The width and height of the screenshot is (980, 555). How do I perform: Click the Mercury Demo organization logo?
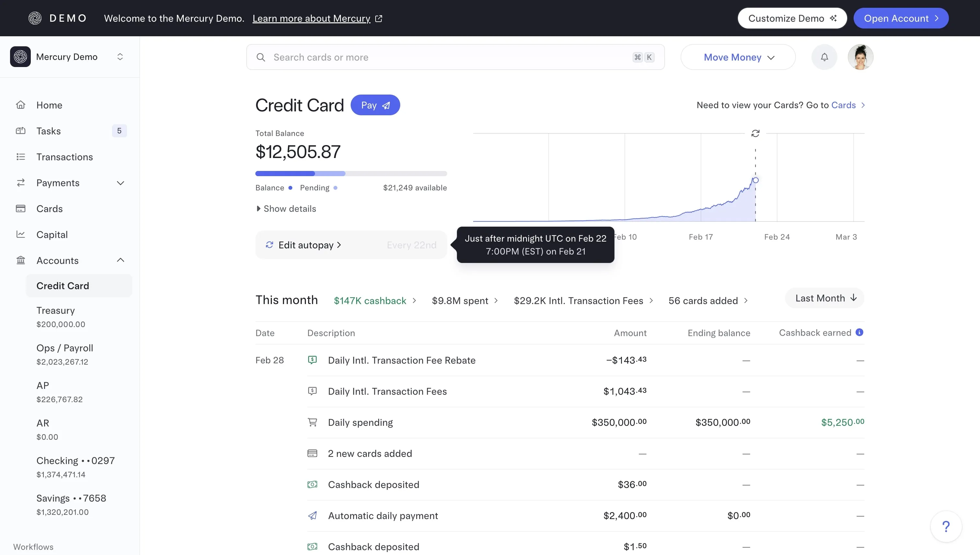click(x=20, y=57)
